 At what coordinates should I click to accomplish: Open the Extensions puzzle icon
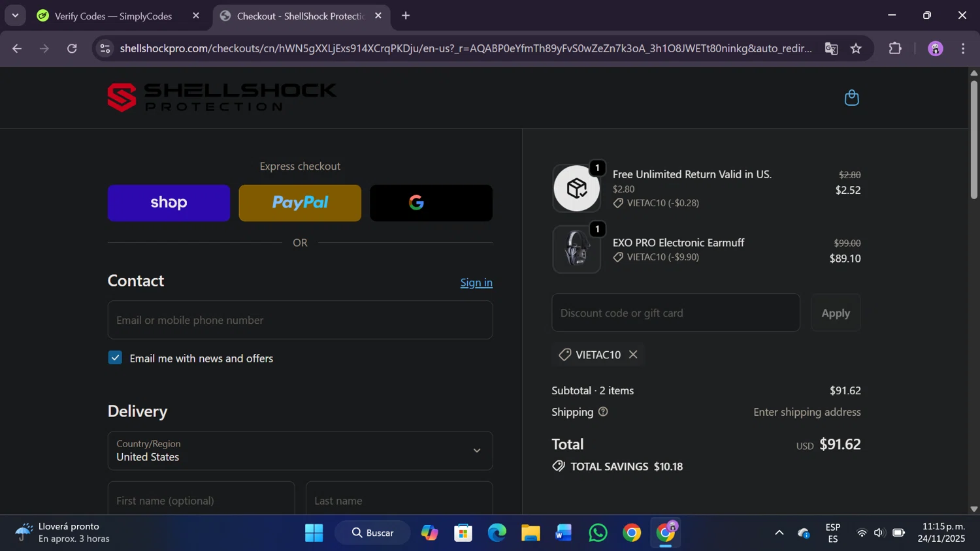895,48
